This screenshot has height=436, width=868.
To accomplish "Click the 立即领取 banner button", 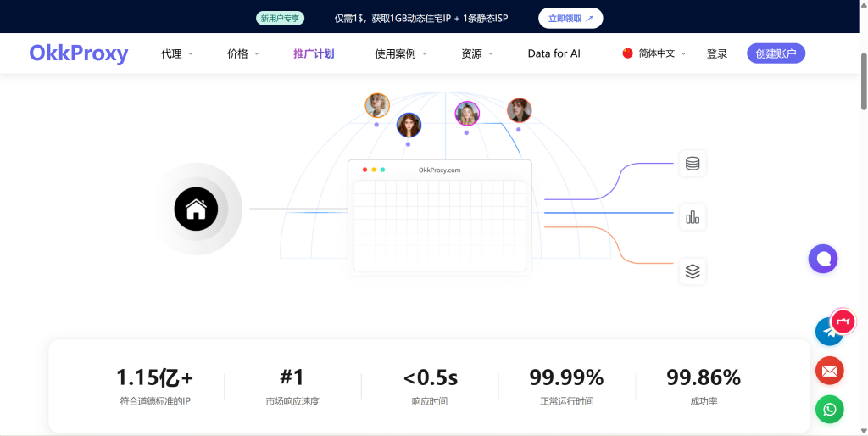I will coord(570,18).
